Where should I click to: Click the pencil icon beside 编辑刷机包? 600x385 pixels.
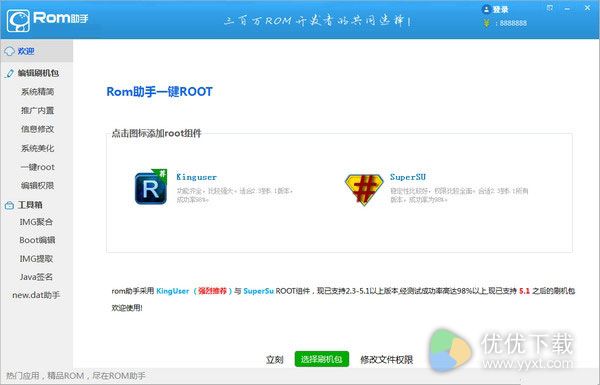tap(10, 73)
